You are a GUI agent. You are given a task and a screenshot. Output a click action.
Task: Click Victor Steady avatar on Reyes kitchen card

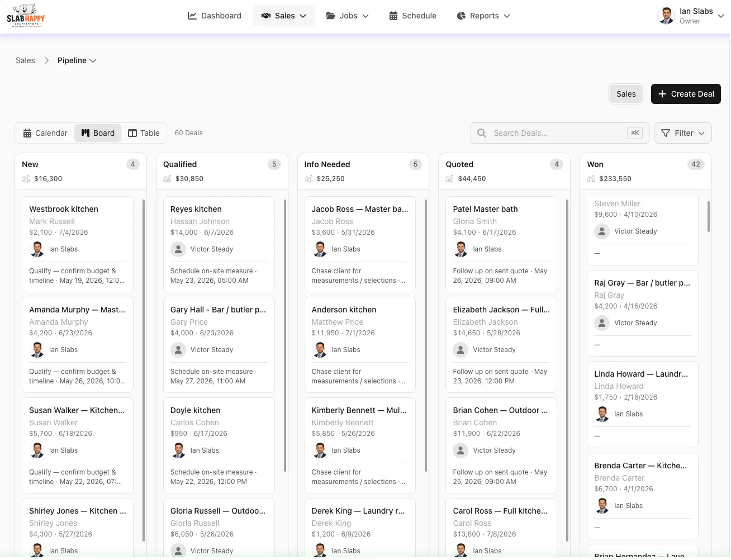(x=178, y=249)
